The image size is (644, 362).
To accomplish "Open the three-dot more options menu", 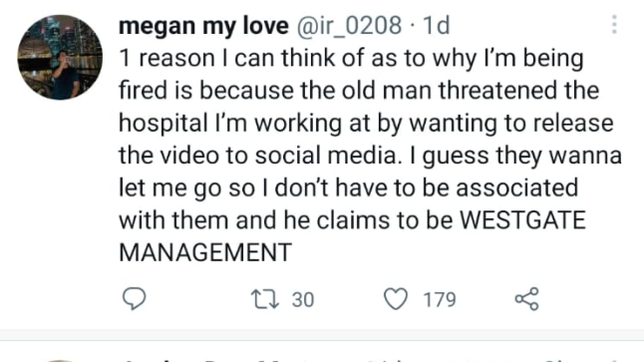I will point(614,25).
